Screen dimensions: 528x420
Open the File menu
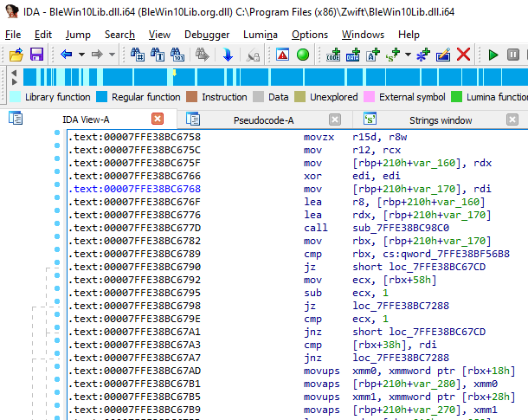[13, 35]
